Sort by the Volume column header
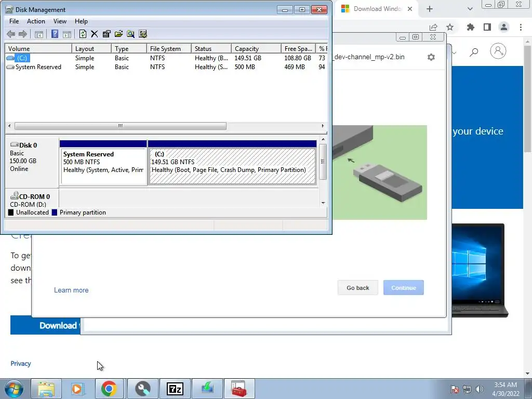The width and height of the screenshot is (532, 399). 38,48
